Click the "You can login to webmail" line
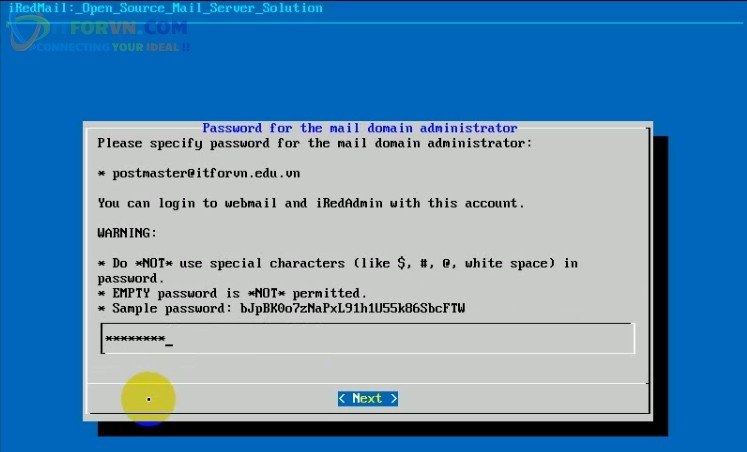 pos(310,203)
